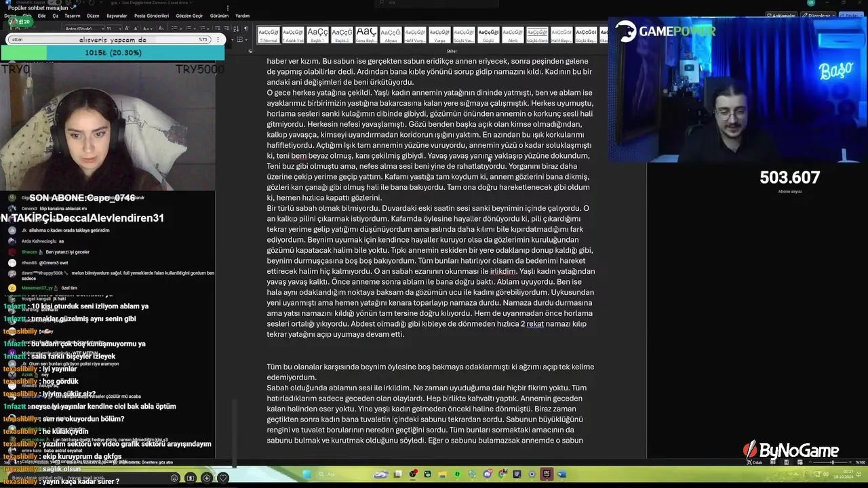Apply the Aralık Yok style
868x488 pixels.
pos(293,35)
